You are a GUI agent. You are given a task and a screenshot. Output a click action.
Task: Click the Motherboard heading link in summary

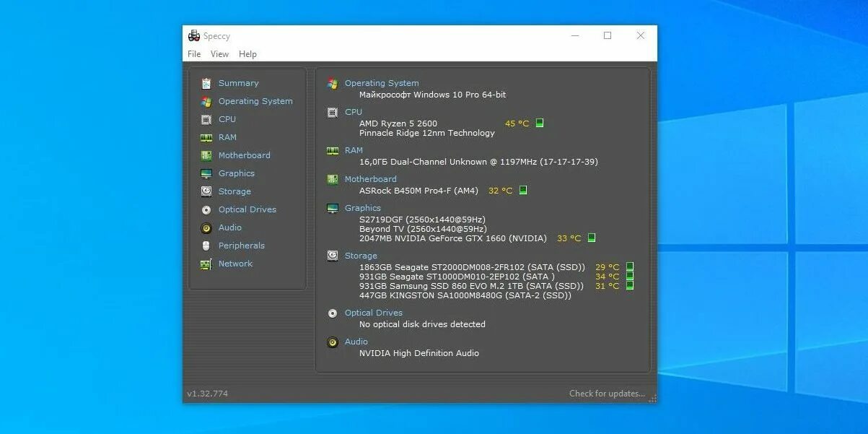coord(371,179)
